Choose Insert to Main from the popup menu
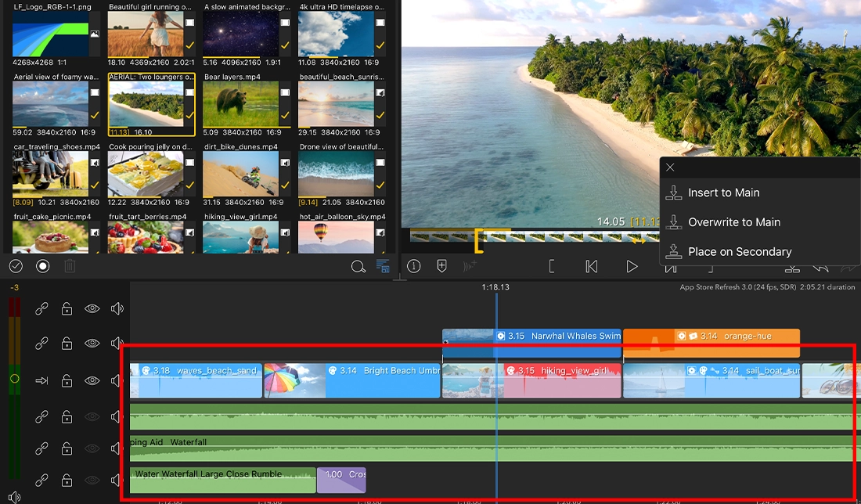The width and height of the screenshot is (861, 504). pos(723,193)
